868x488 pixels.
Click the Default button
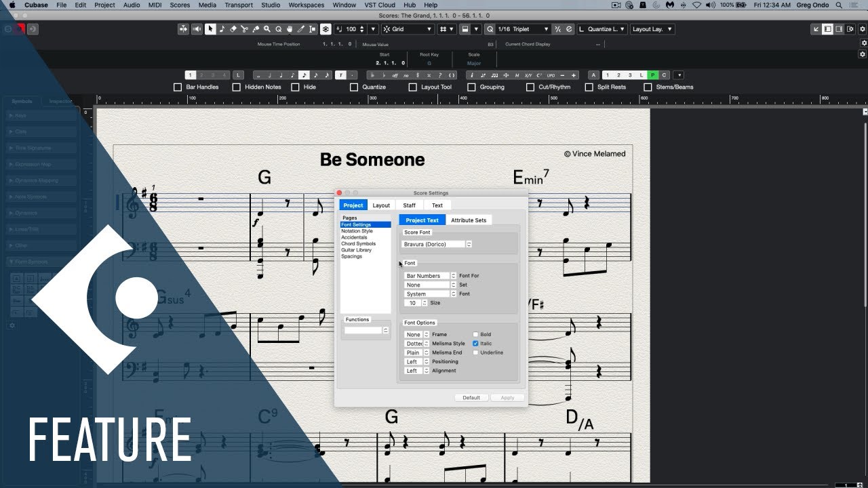[x=471, y=398]
